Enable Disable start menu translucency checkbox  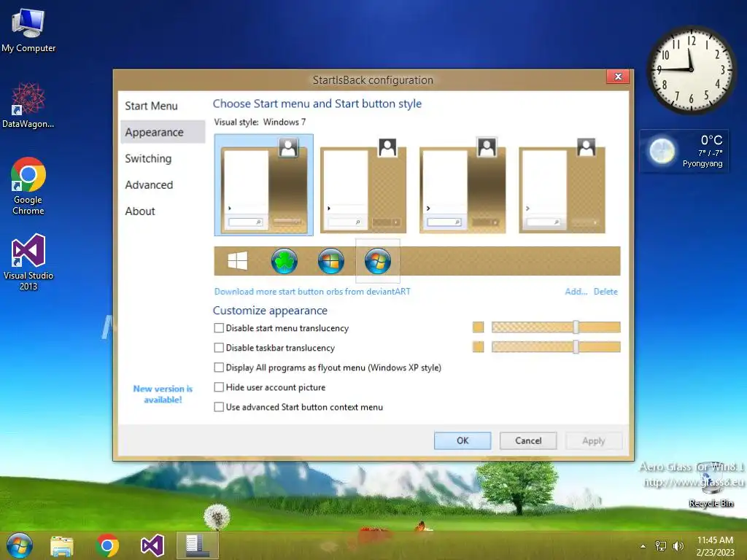coord(219,327)
